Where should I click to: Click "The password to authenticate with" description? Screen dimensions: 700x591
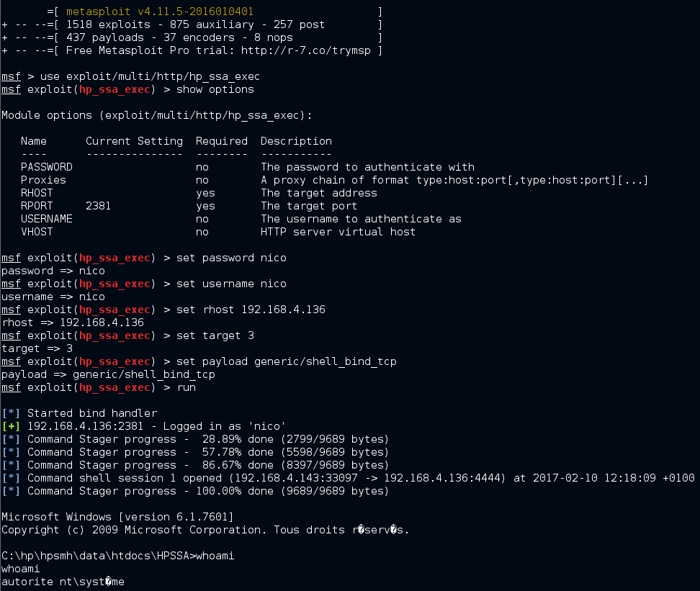coord(367,167)
